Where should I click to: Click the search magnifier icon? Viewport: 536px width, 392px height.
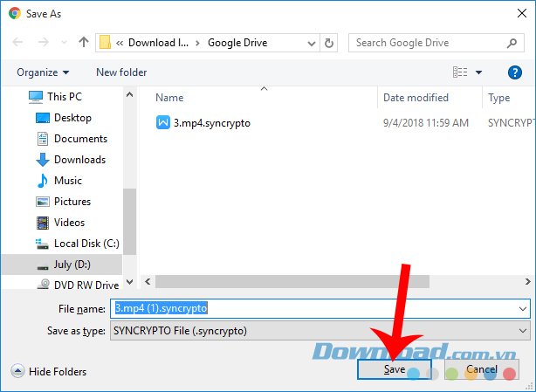tap(512, 43)
